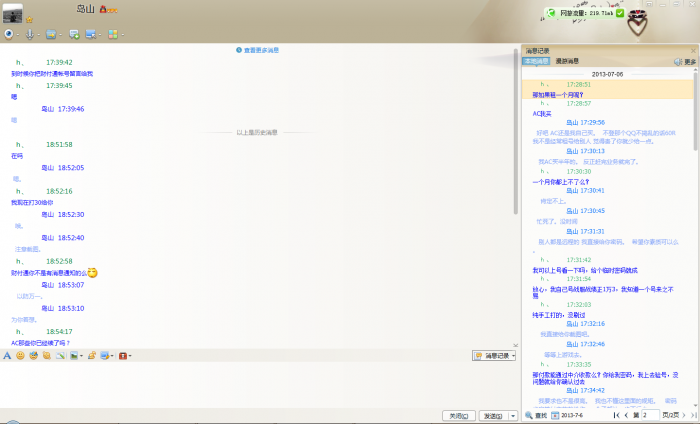Click the 2013-07-06 date header in history
700x424 pixels.
coord(608,74)
